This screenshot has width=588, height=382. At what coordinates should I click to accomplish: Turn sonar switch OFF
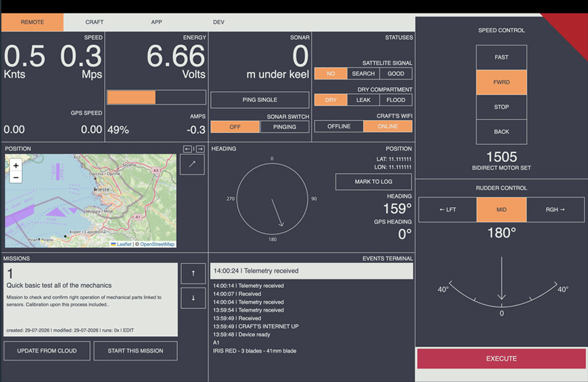tap(235, 127)
